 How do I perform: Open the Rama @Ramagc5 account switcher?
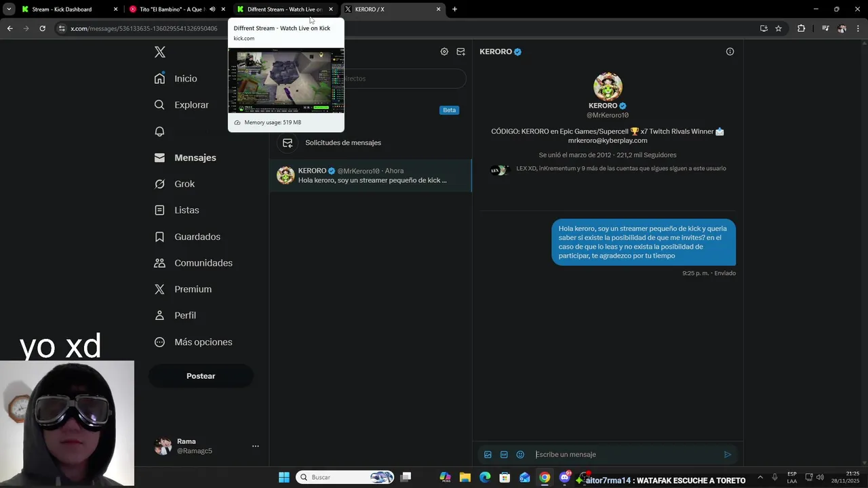207,446
